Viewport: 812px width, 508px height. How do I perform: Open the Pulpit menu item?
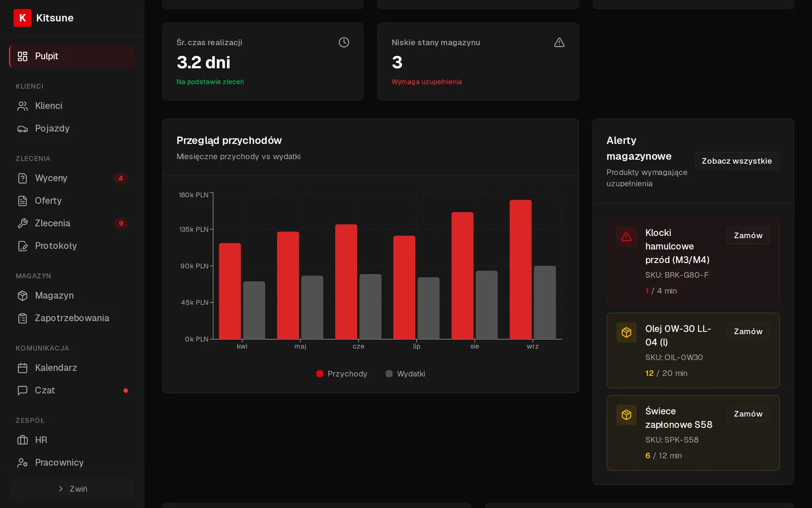(x=72, y=56)
